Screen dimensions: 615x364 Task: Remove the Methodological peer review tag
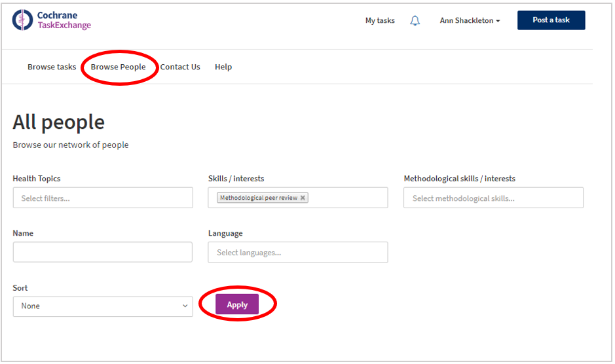pos(303,198)
